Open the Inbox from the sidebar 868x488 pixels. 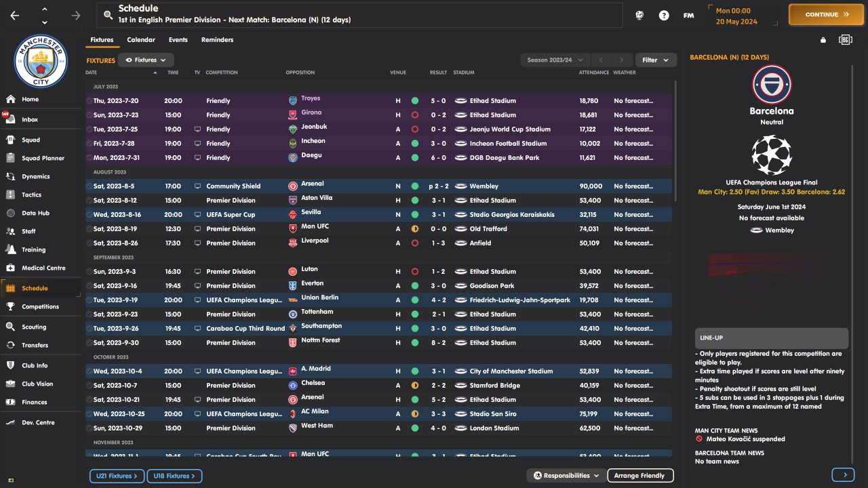point(29,119)
